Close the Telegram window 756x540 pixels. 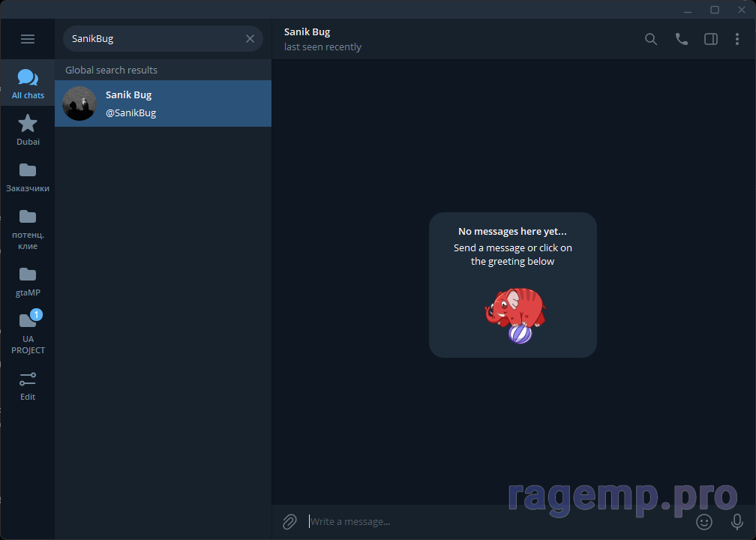(742, 10)
